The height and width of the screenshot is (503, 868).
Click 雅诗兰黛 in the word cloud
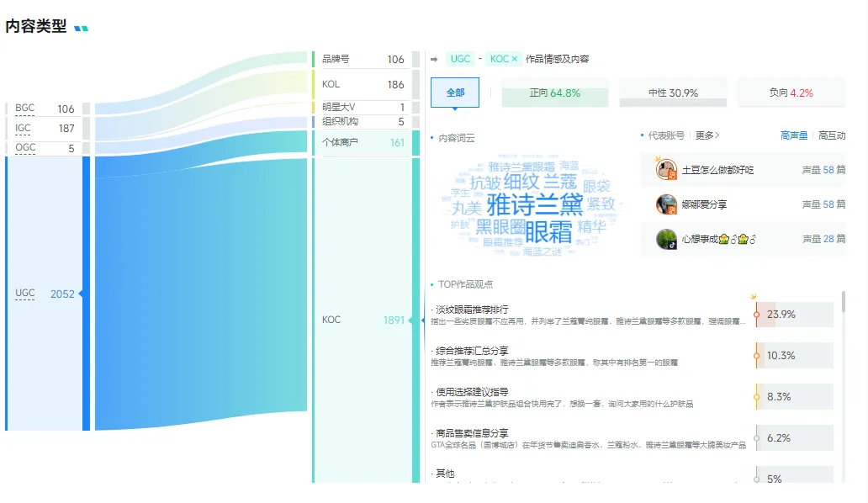pos(535,205)
